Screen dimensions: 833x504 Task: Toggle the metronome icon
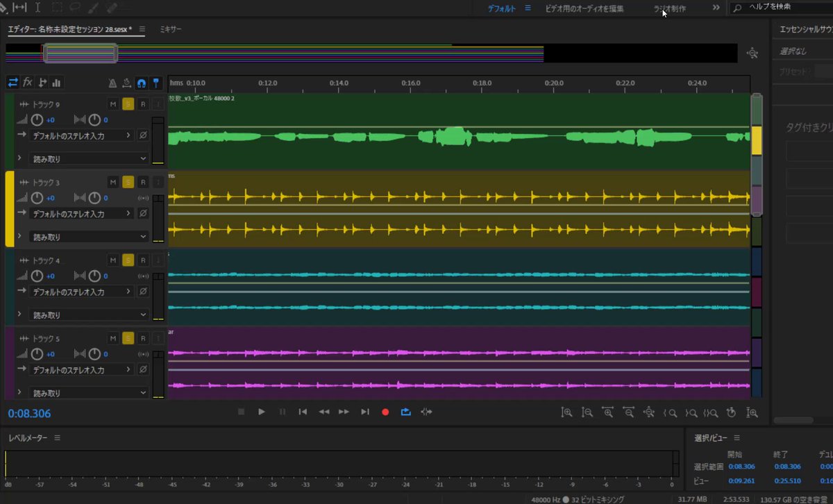point(112,83)
